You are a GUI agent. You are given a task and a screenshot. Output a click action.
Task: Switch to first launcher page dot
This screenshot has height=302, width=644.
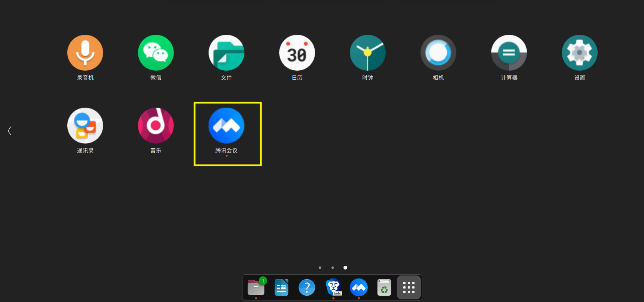(x=320, y=268)
